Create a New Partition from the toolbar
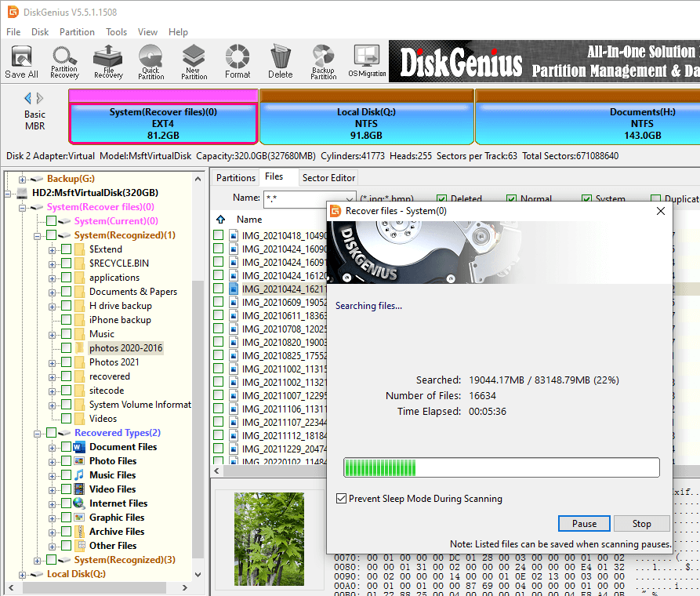The height and width of the screenshot is (596, 700). tap(194, 62)
